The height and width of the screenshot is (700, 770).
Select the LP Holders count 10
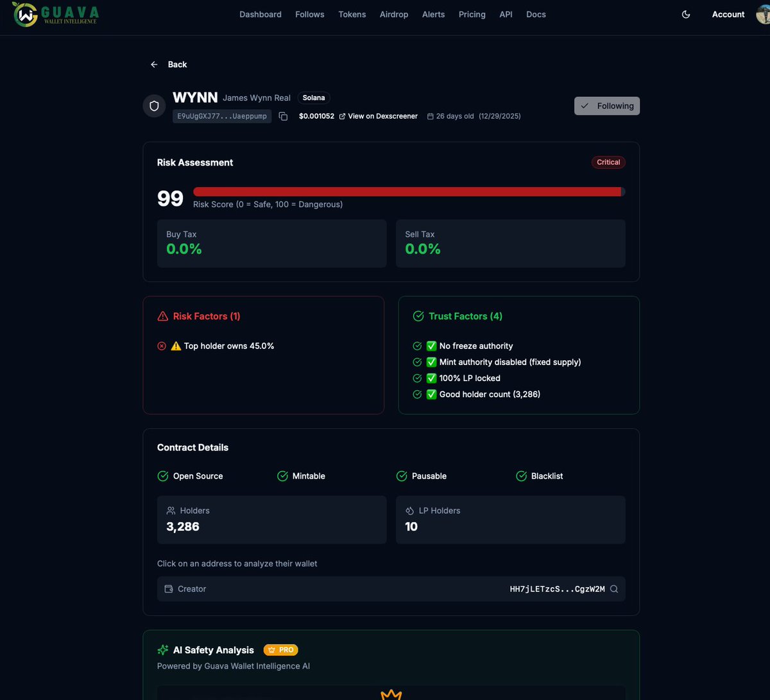point(411,527)
